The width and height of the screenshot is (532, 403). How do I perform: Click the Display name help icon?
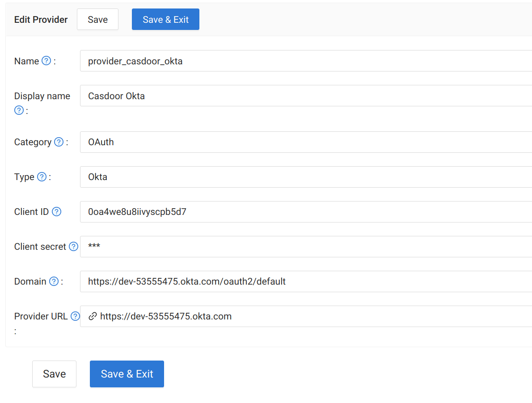19,110
